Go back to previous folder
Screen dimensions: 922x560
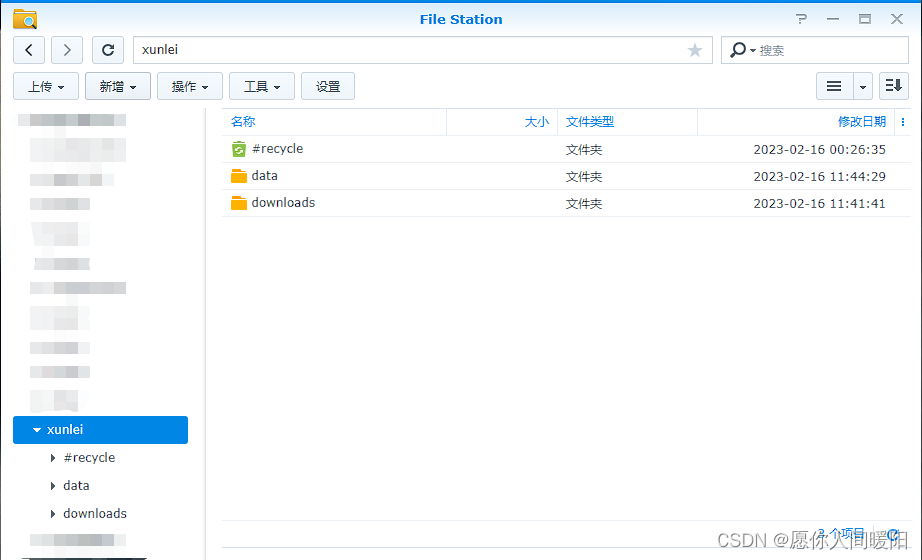[29, 50]
